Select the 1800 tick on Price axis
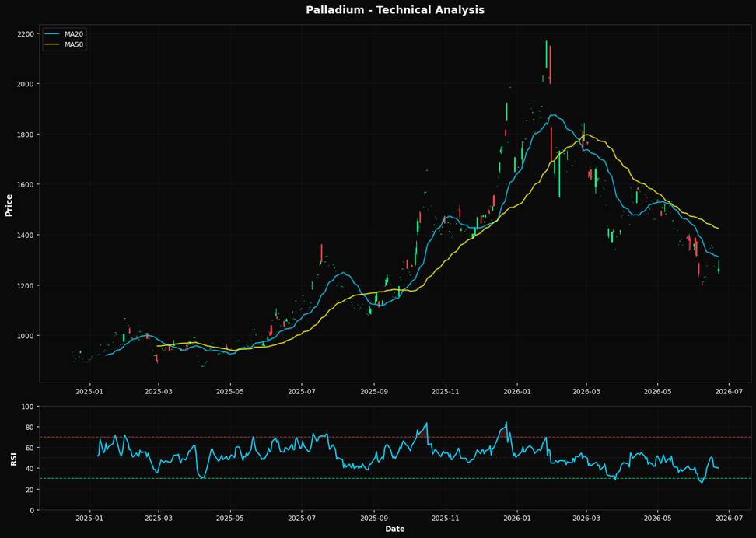Image resolution: width=756 pixels, height=538 pixels. [x=26, y=134]
